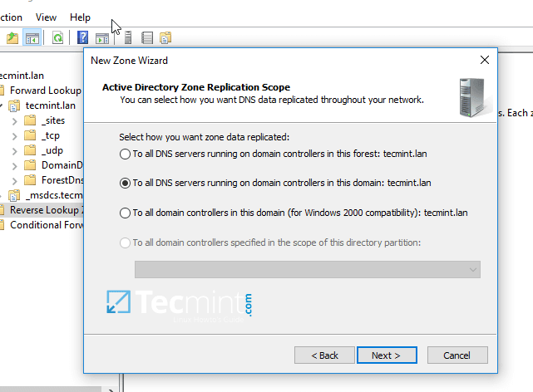Open Help with the question mark icon
The width and height of the screenshot is (533, 392).
[83, 37]
